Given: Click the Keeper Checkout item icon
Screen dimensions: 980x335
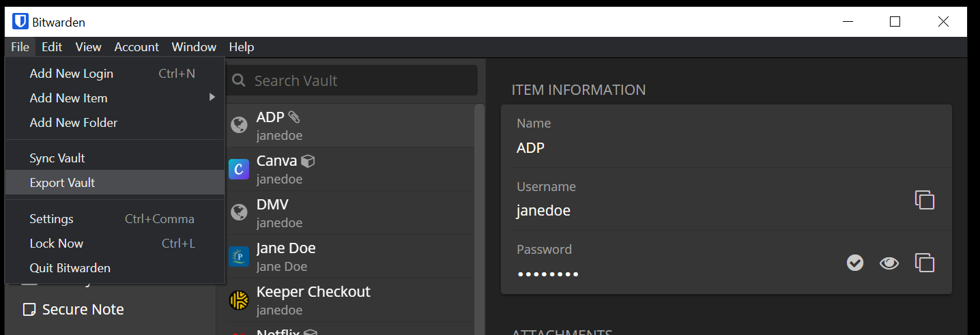Looking at the screenshot, I should pos(239,300).
